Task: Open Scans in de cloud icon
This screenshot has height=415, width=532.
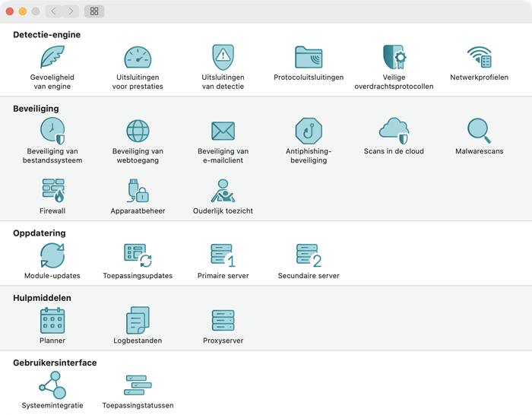Action: pyautogui.click(x=394, y=131)
